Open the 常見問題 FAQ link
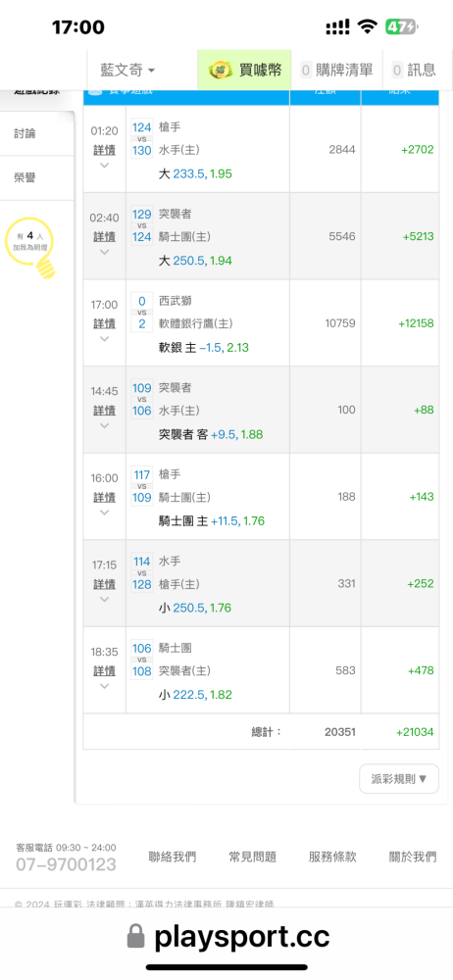Image resolution: width=453 pixels, height=980 pixels. (253, 857)
